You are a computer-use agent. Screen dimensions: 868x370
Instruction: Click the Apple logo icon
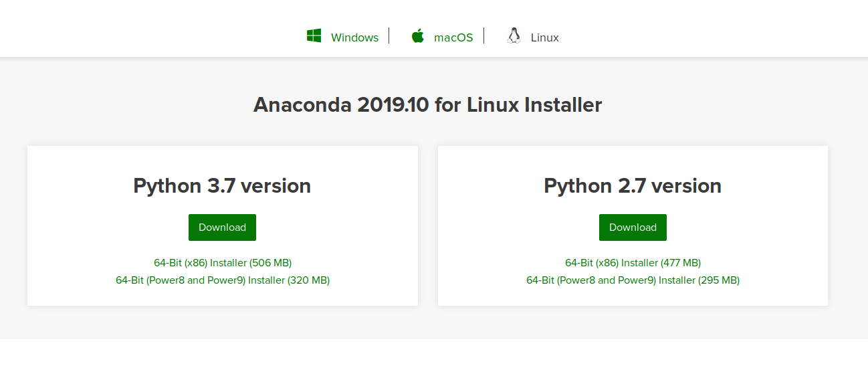(418, 36)
